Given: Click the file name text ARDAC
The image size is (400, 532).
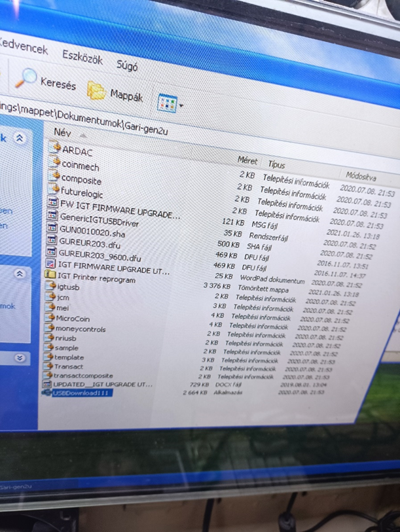Looking at the screenshot, I should coord(77,151).
